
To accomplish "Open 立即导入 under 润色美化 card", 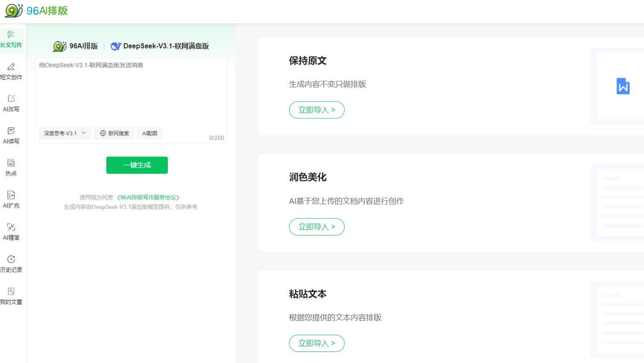I will (317, 227).
